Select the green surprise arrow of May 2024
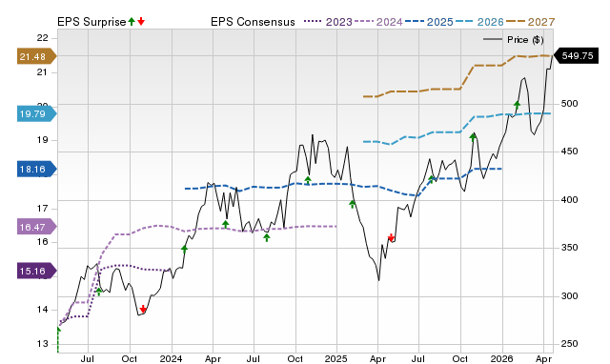Screen dimensions: 610x364 (226, 224)
